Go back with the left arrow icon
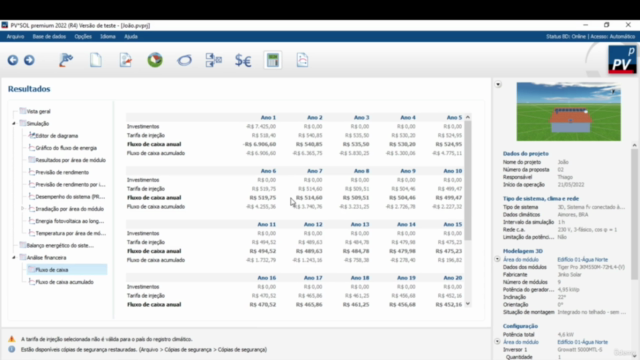This screenshot has width=640, height=360. tap(13, 60)
